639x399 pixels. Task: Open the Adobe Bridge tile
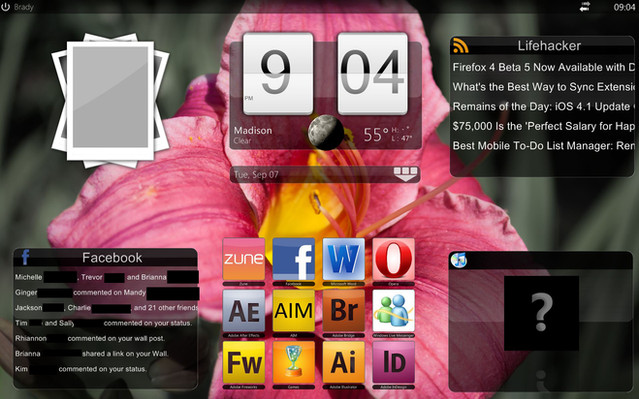pos(344,311)
